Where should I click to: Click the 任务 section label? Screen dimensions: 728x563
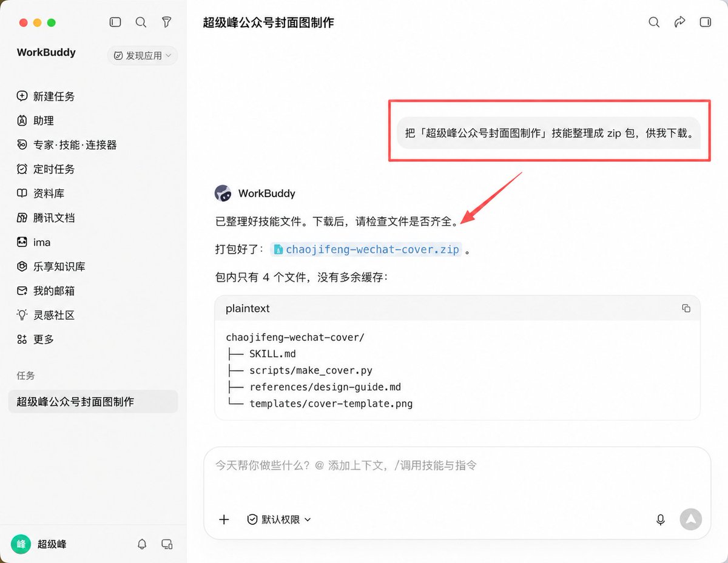point(25,376)
